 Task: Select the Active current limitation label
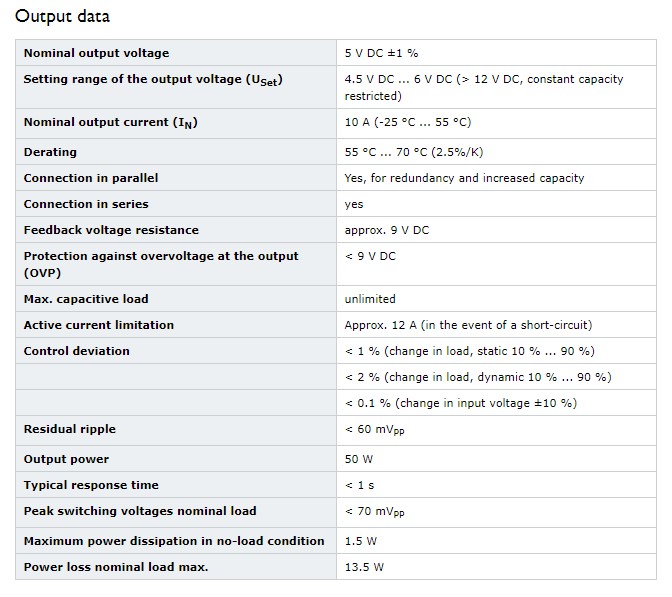(x=99, y=325)
